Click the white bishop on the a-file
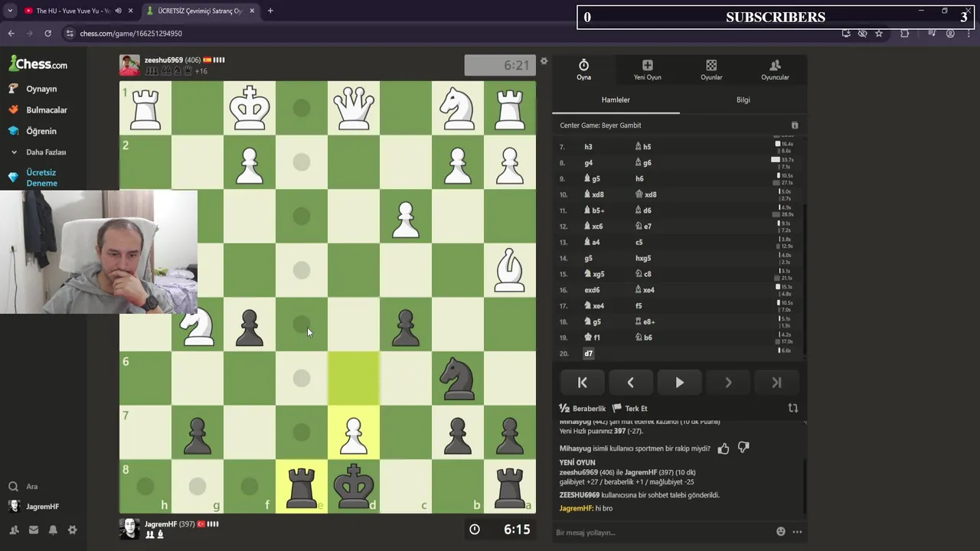This screenshot has height=551, width=980. 510,270
